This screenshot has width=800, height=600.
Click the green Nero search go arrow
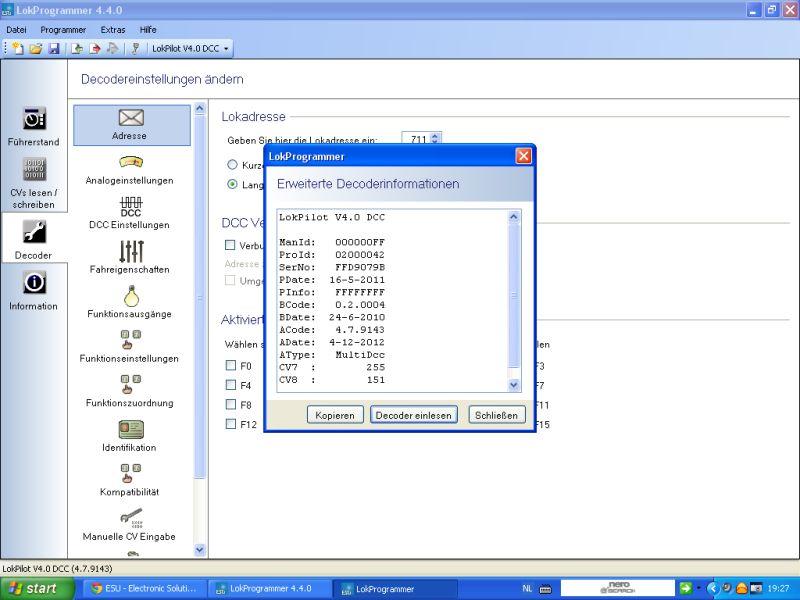coord(686,589)
